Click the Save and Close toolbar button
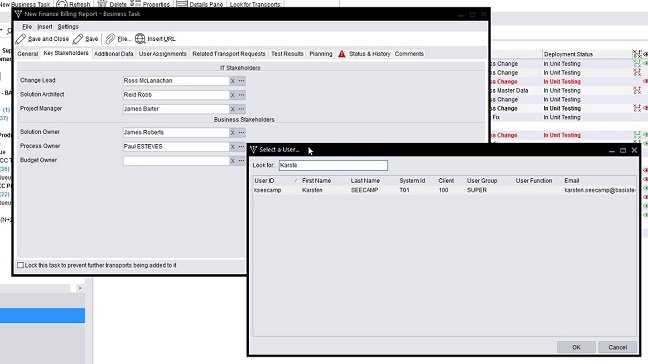The image size is (648, 364). (42, 39)
